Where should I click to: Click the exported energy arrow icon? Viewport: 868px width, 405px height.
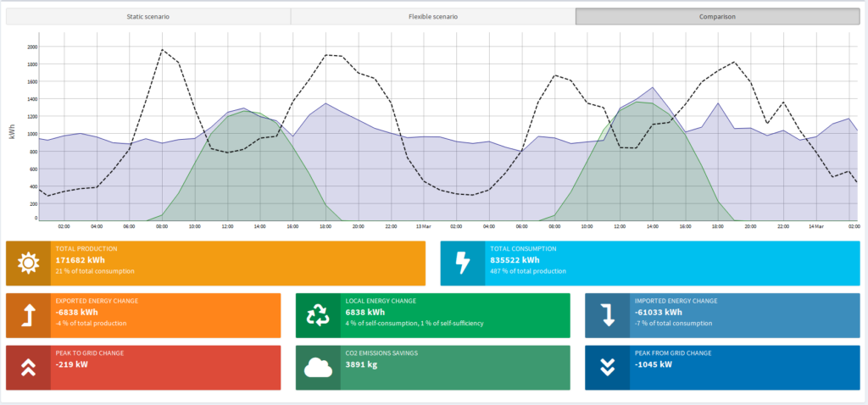tap(28, 316)
